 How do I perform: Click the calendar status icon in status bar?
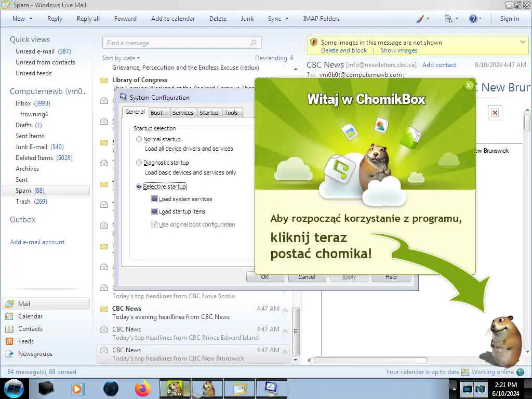(x=465, y=372)
